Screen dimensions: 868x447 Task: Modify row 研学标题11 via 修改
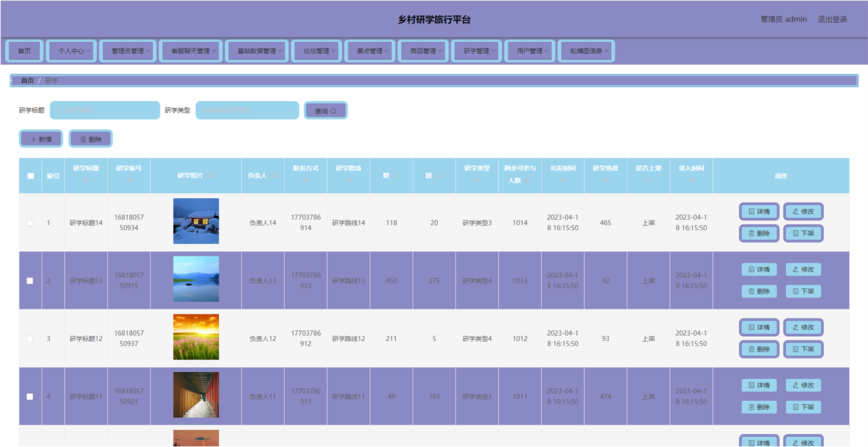[803, 385]
